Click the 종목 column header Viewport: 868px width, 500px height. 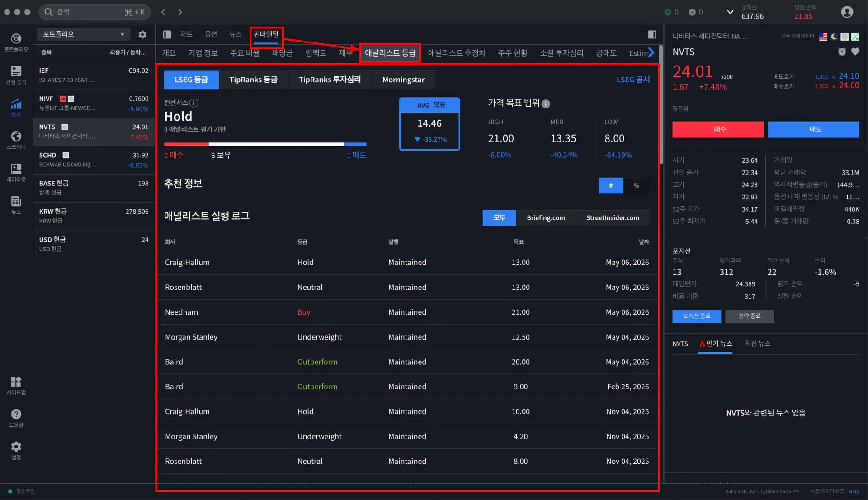46,52
